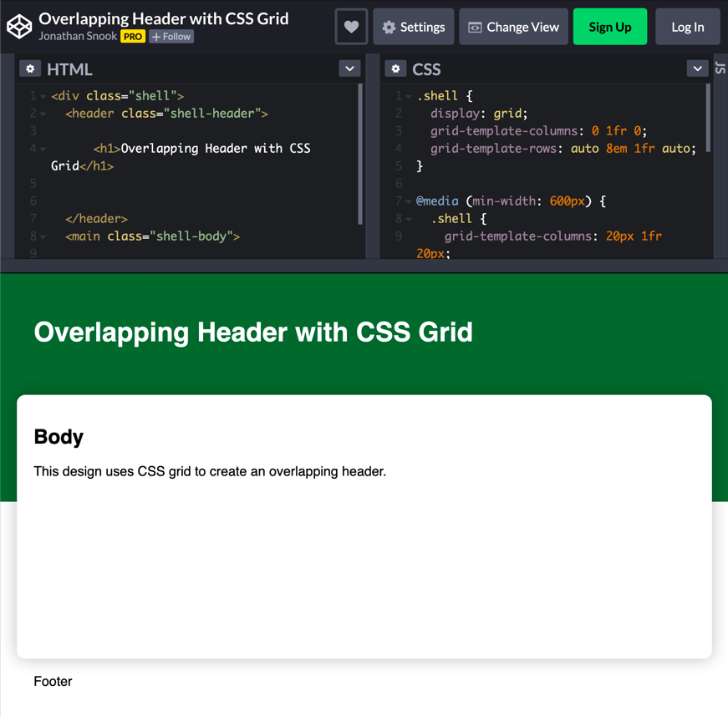The image size is (728, 716).
Task: Follow Jonathan Snook button
Action: pyautogui.click(x=171, y=37)
